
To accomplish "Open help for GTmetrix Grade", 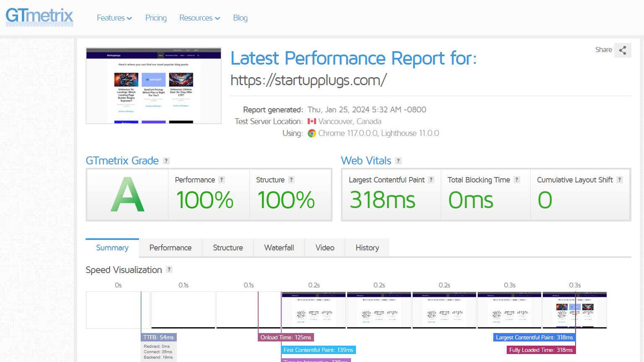I will pyautogui.click(x=166, y=161).
